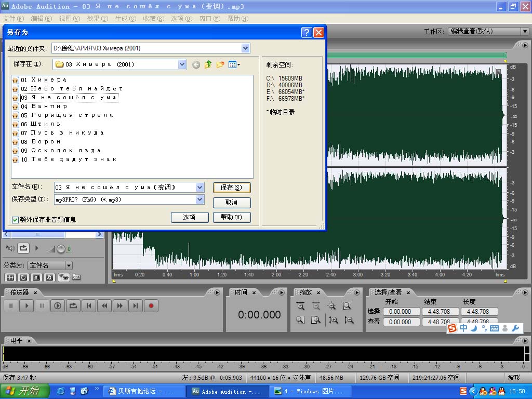Click files panel horizontal scrollbar thumb
532x399 pixels.
coord(37,234)
